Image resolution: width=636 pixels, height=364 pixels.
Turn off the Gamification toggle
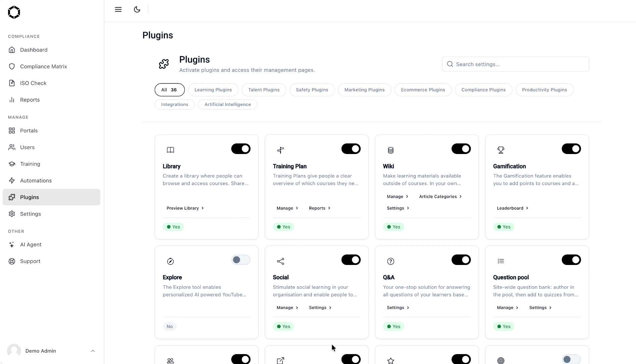pyautogui.click(x=571, y=149)
